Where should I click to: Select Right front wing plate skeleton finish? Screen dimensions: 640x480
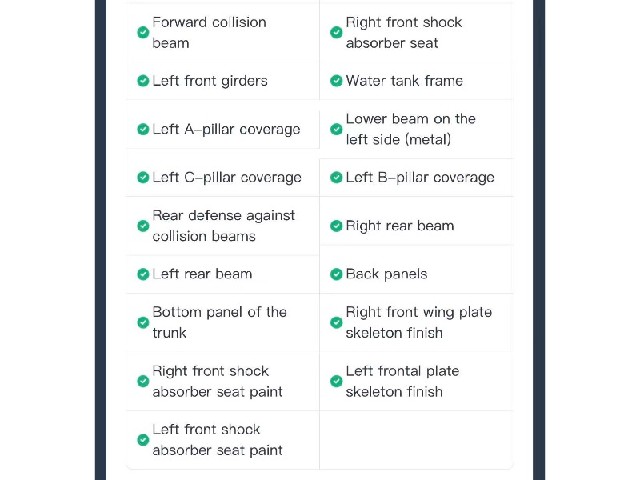click(418, 322)
